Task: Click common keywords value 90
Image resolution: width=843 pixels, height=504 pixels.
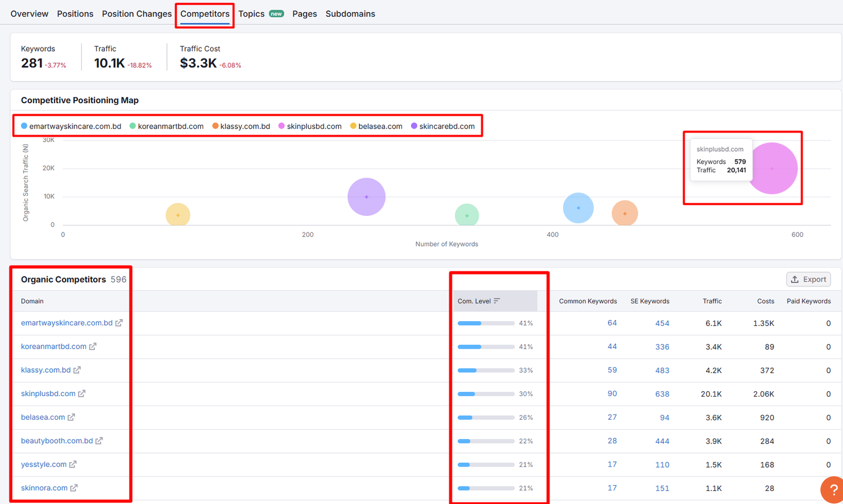Action: point(612,393)
